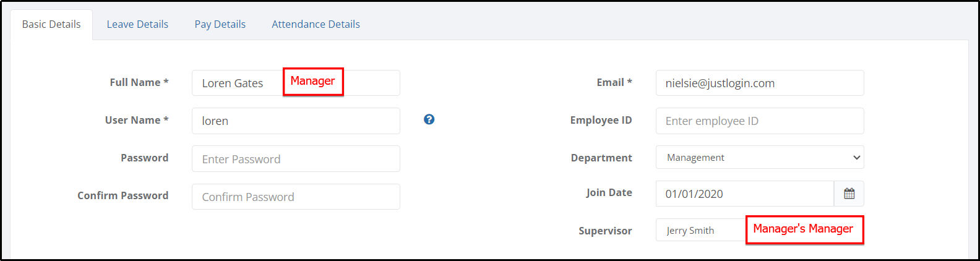This screenshot has height=261, width=980.
Task: Focus the Enter employee ID field
Action: click(x=760, y=121)
